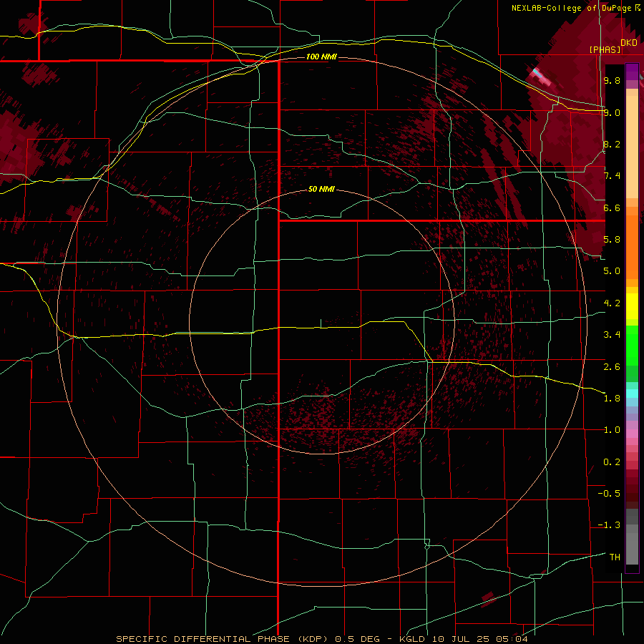Select the 9.8 value on the scale

click(612, 81)
